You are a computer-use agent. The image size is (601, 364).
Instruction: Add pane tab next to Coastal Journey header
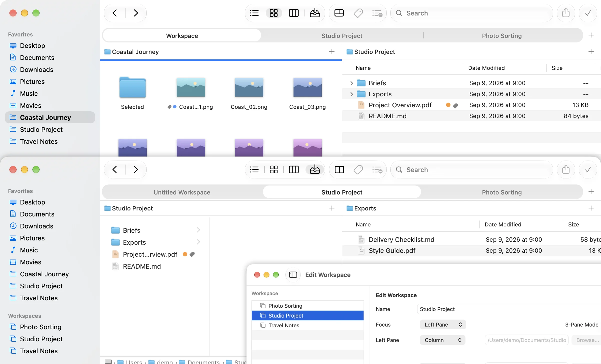coord(332,51)
